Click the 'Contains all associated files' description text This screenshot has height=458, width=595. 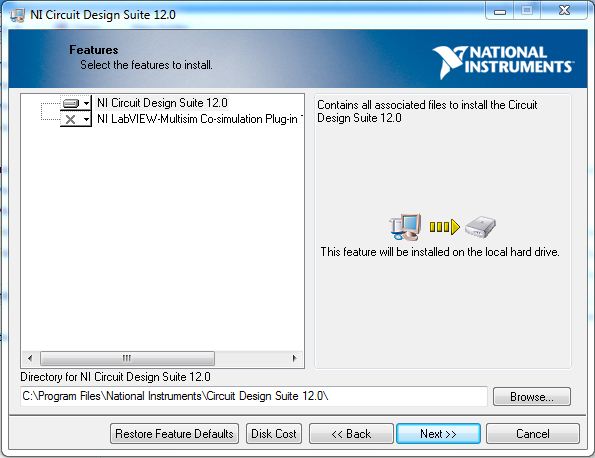click(x=427, y=111)
